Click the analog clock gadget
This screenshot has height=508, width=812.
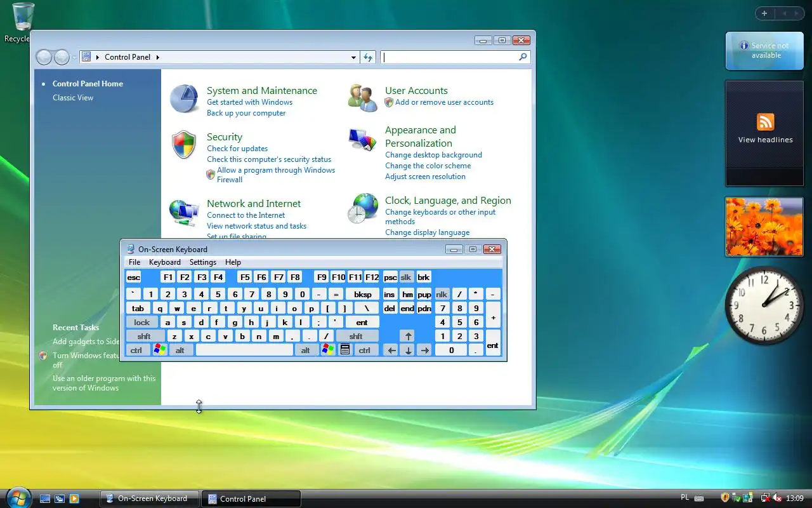(764, 305)
